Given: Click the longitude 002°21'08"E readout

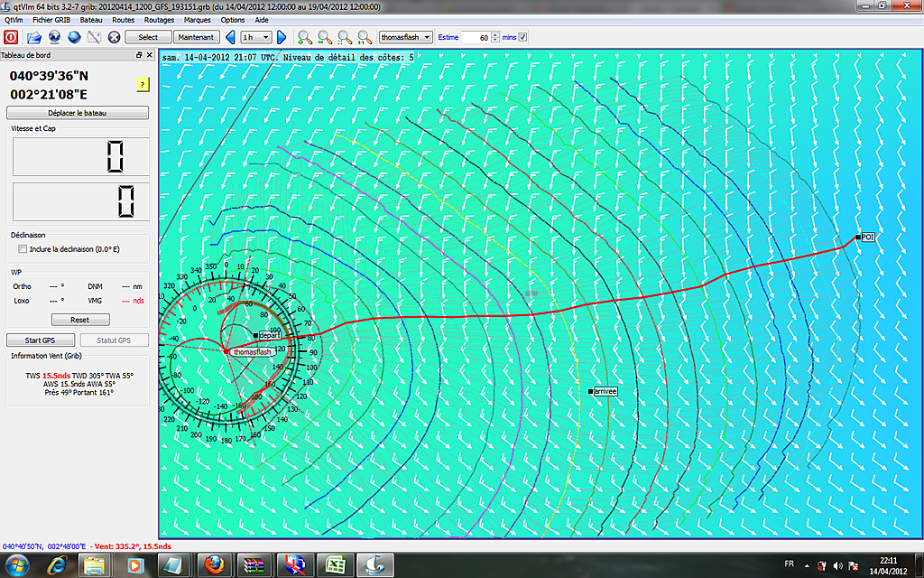Looking at the screenshot, I should (x=49, y=94).
